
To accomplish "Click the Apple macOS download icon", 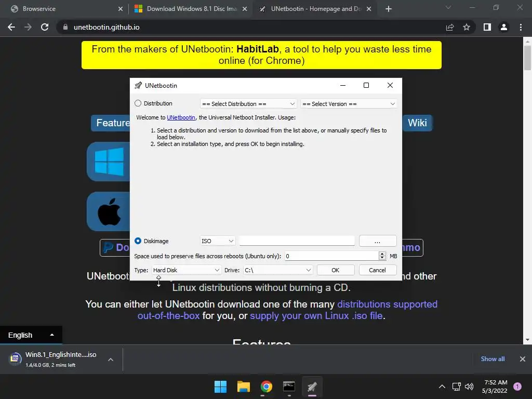I will pos(109,211).
